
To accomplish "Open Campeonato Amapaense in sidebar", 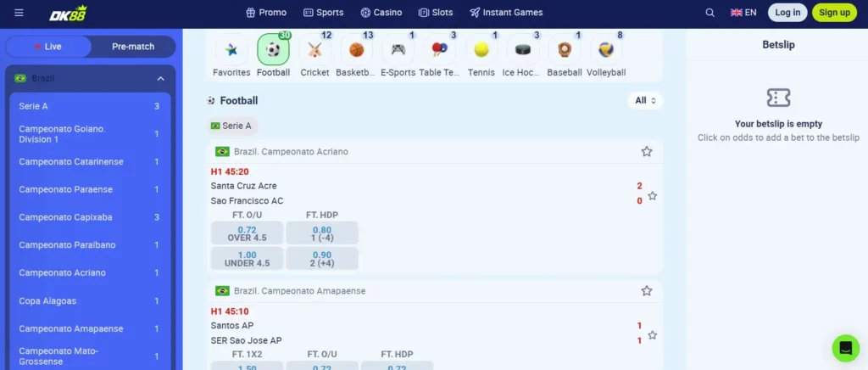I will click(x=89, y=328).
